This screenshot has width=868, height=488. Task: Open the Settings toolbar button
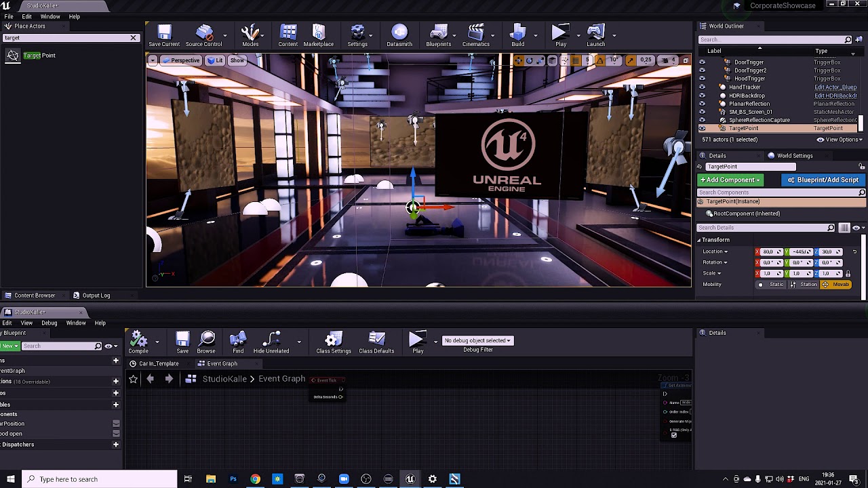coord(357,36)
